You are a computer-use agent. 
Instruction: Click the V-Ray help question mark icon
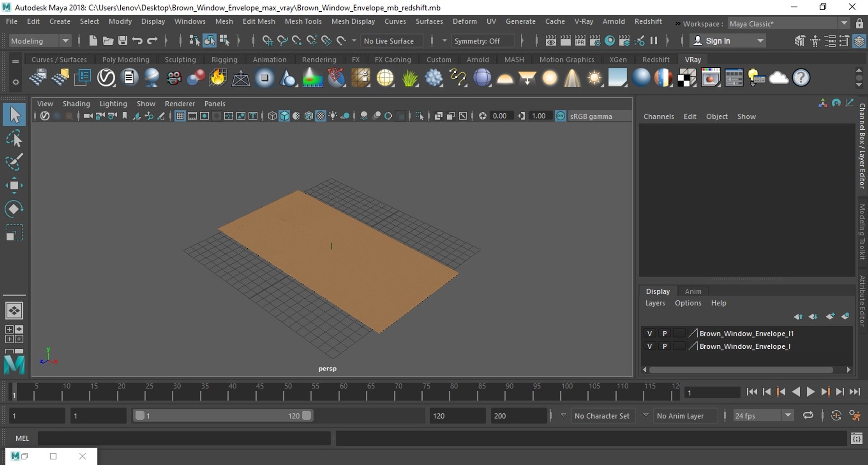pos(801,78)
